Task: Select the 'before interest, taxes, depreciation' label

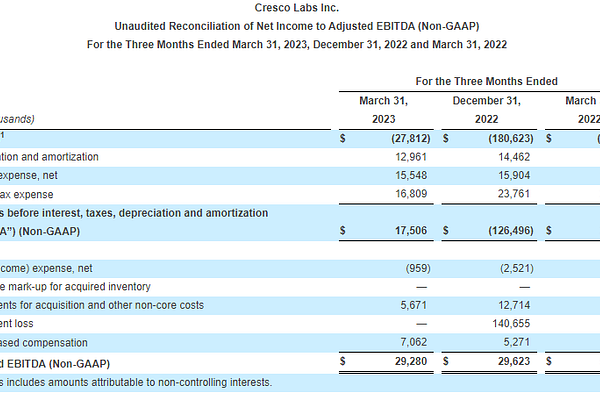Action: pos(134,213)
